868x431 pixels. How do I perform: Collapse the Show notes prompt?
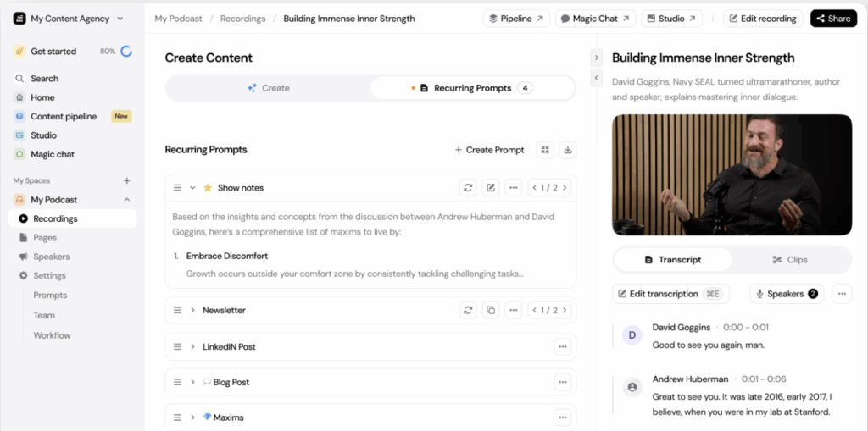pos(192,188)
